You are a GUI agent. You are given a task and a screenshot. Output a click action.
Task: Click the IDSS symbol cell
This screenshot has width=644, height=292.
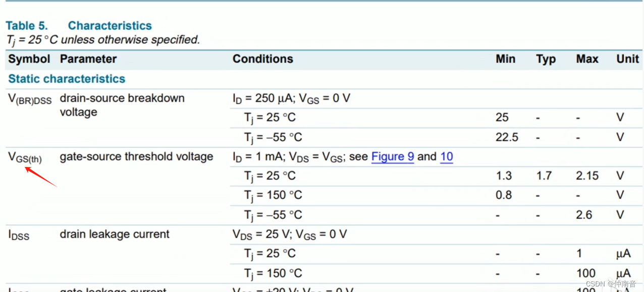pyautogui.click(x=19, y=235)
